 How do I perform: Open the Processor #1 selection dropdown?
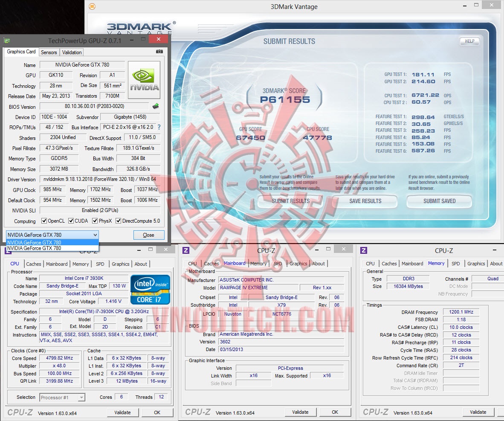click(x=62, y=398)
